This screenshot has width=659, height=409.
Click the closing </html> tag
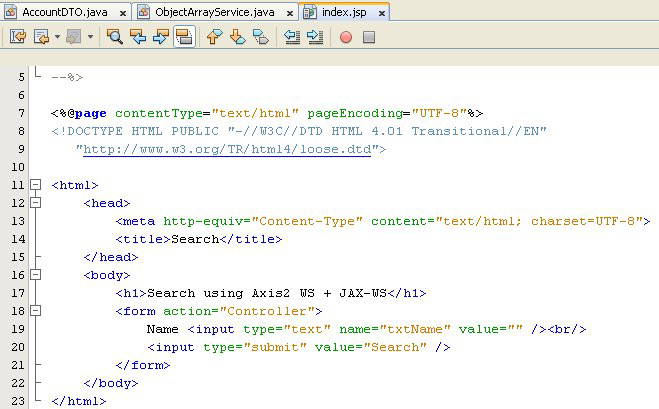[79, 401]
